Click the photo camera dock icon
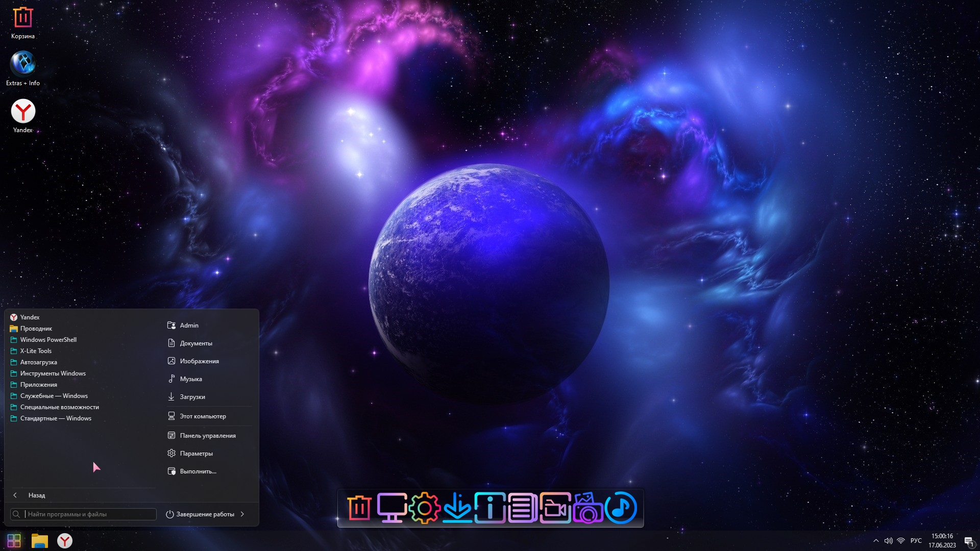The height and width of the screenshot is (551, 980). [588, 508]
